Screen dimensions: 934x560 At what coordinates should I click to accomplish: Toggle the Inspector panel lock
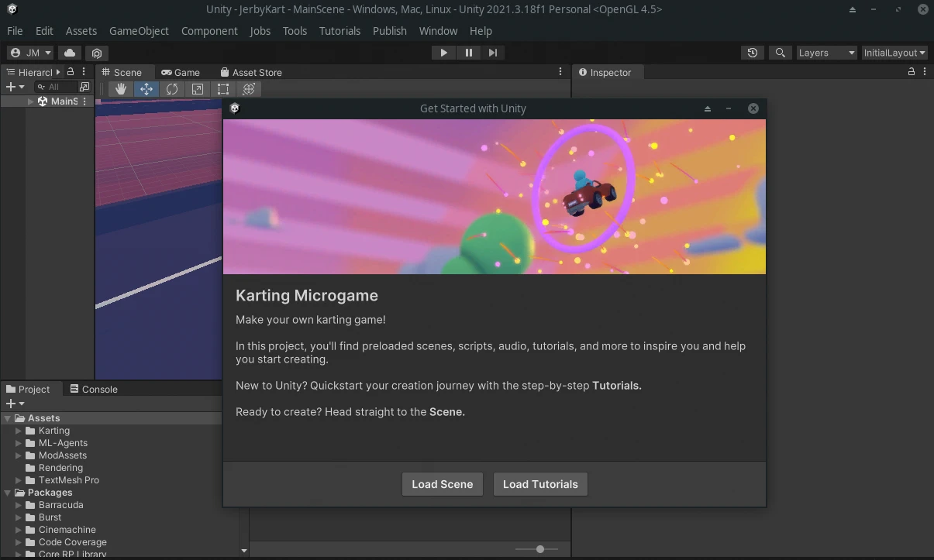point(912,71)
